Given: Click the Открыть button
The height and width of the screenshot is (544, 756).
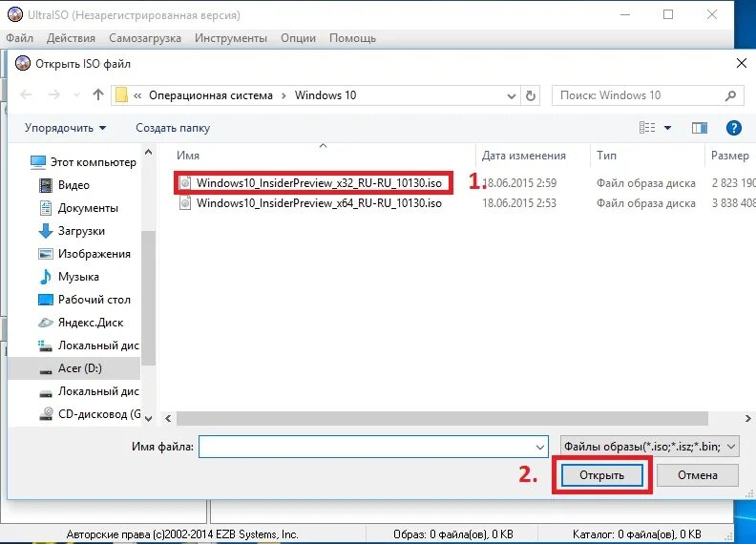Looking at the screenshot, I should (601, 475).
